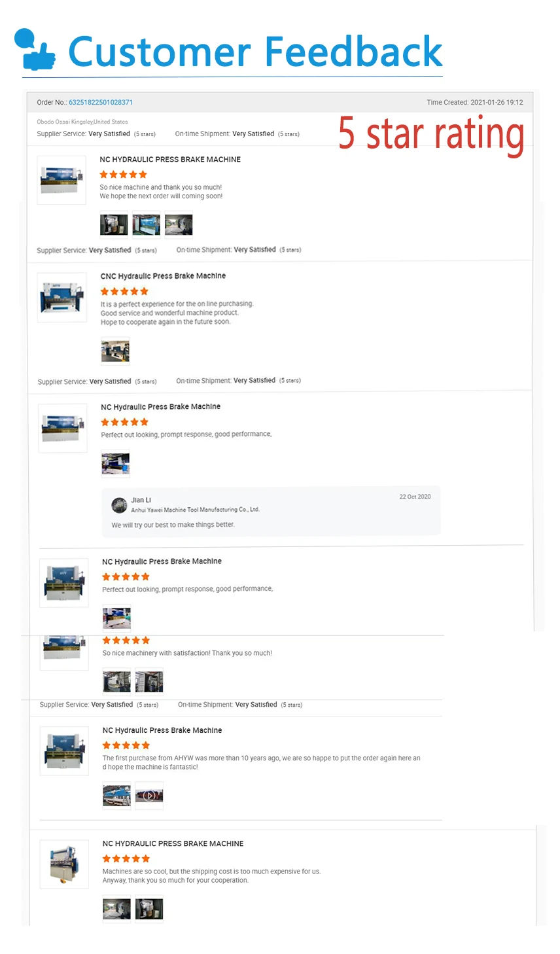Click Jian Li supplier avatar icon
Screen dimensions: 560x954
(119, 504)
